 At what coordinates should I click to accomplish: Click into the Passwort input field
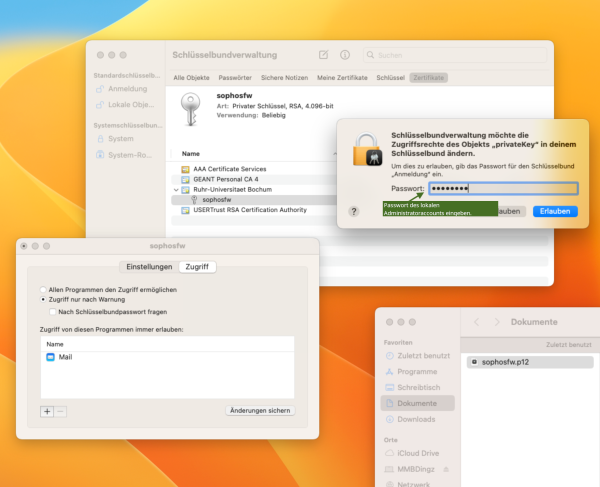coord(503,188)
